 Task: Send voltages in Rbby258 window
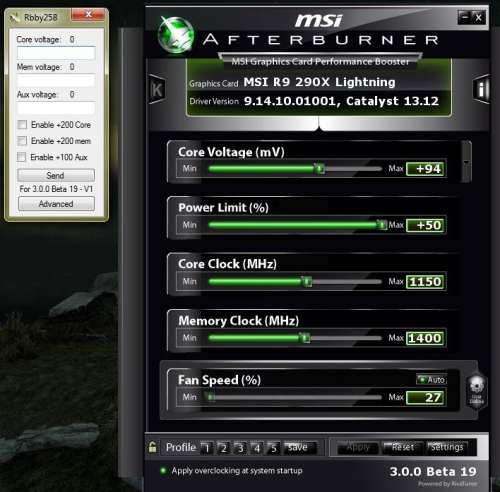[56, 175]
